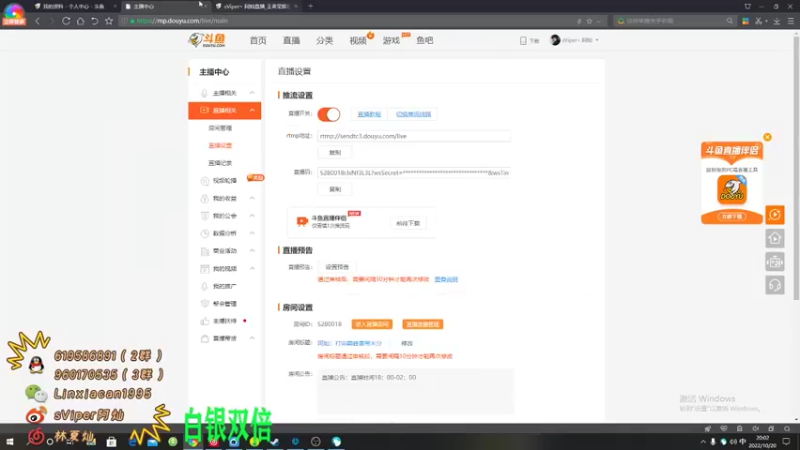Copy the rtmp address with its 复制 button
The image size is (800, 450).
335,153
